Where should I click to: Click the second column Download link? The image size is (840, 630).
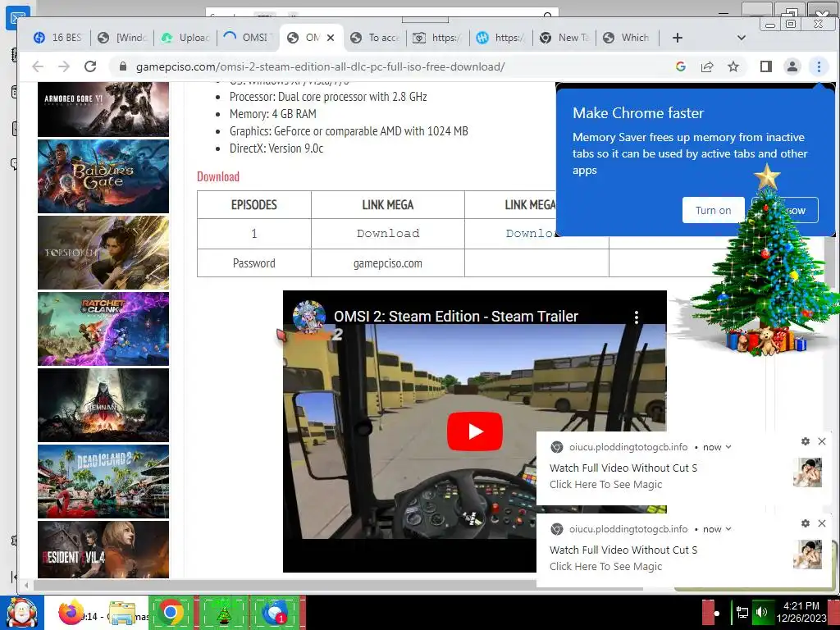(531, 233)
